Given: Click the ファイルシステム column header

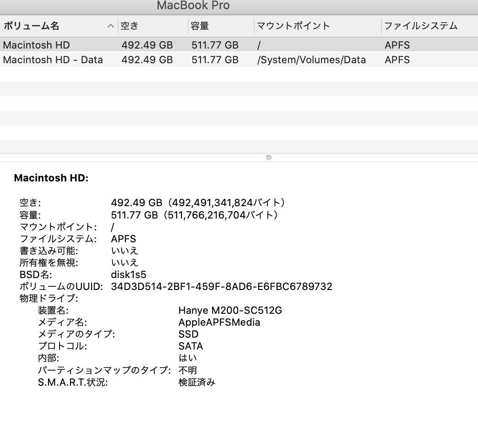Looking at the screenshot, I should click(x=421, y=26).
